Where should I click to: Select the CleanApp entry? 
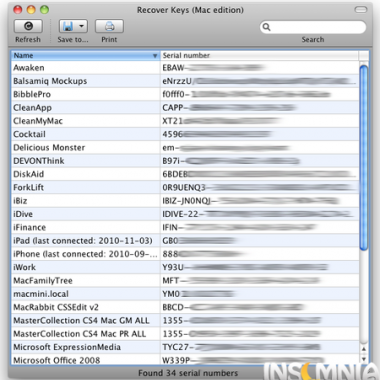pyautogui.click(x=185, y=108)
